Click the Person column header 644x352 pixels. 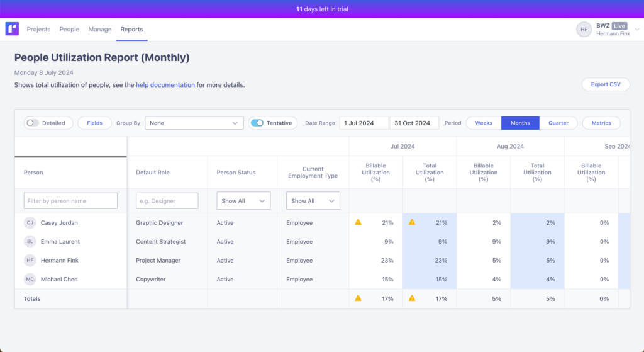[x=33, y=173]
